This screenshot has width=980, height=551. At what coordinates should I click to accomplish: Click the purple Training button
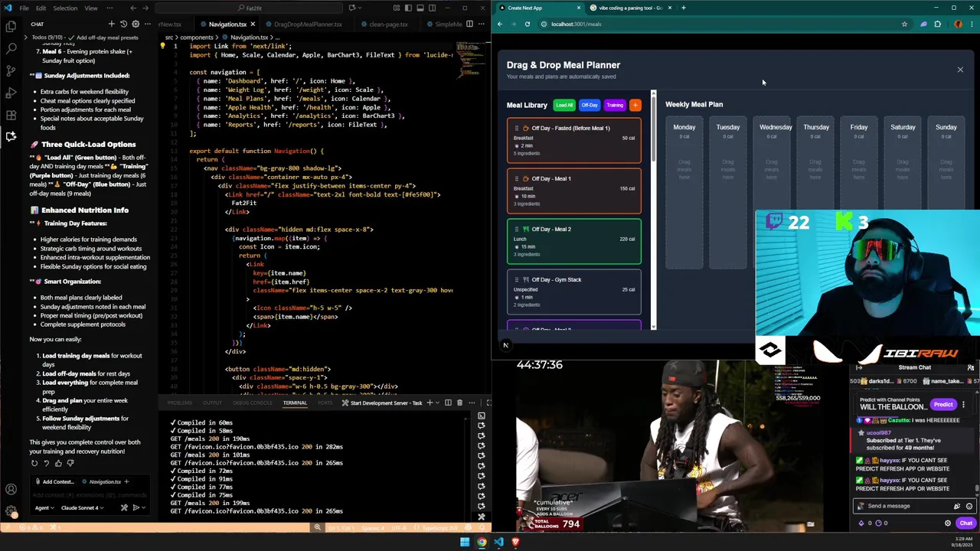[x=615, y=105]
